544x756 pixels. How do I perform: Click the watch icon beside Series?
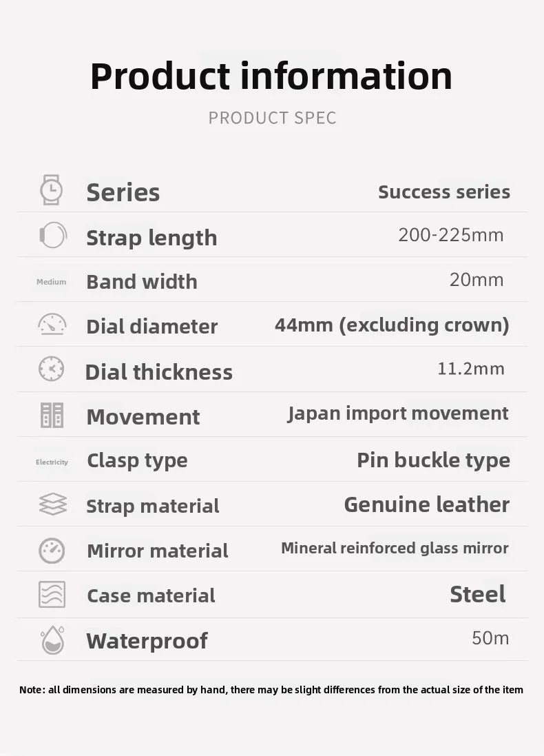[x=51, y=190]
